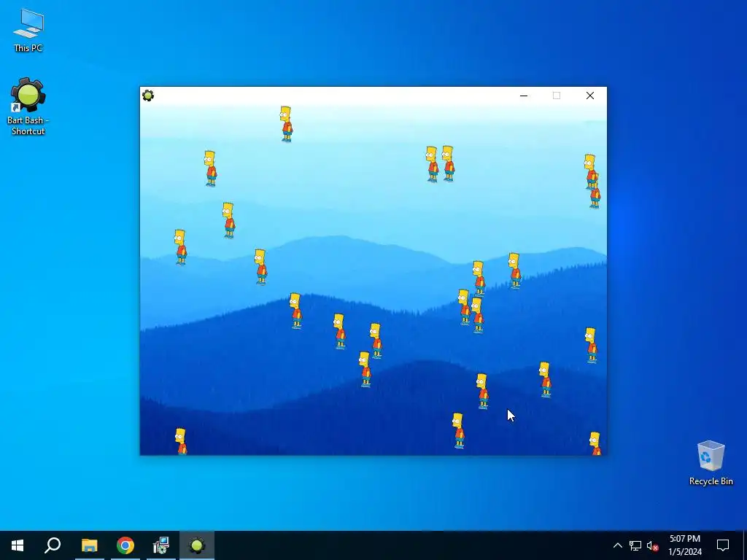Select the Recycle Bin desktop icon
This screenshot has width=747, height=560.
pyautogui.click(x=711, y=463)
